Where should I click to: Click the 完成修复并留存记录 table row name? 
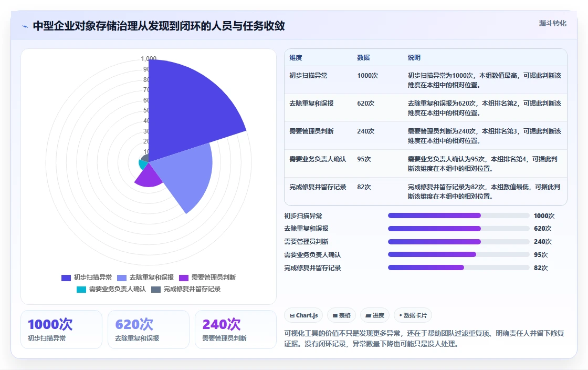point(318,187)
